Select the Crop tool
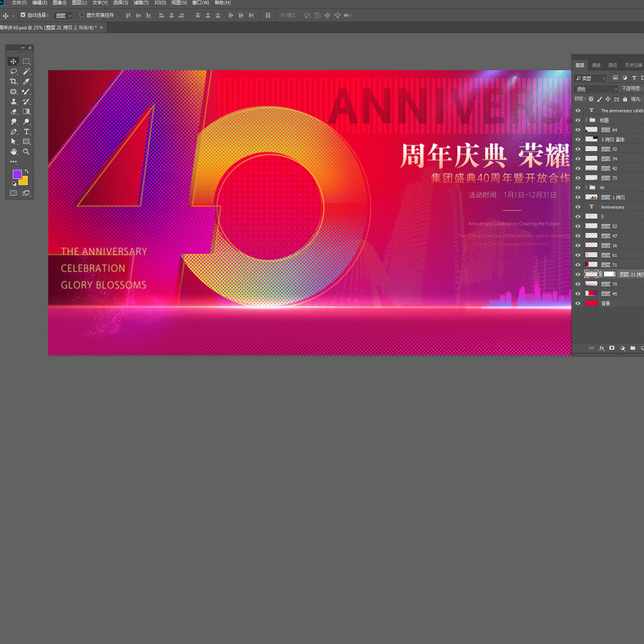Viewport: 644px width, 644px height. click(13, 82)
